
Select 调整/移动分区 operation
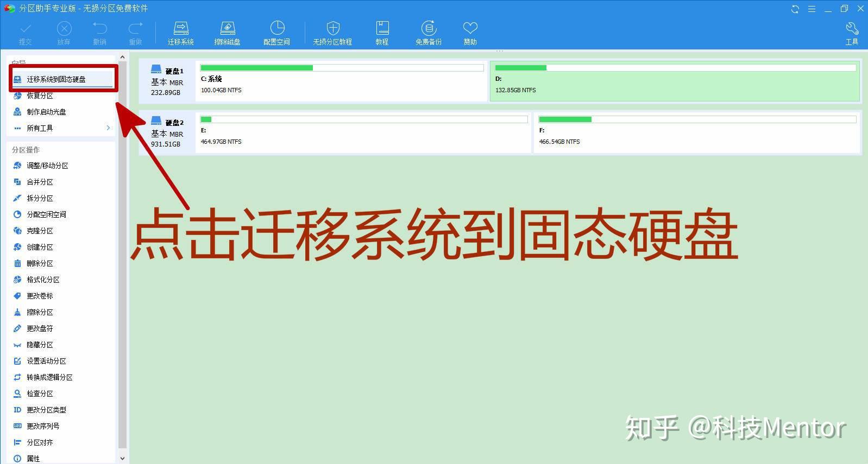click(47, 166)
